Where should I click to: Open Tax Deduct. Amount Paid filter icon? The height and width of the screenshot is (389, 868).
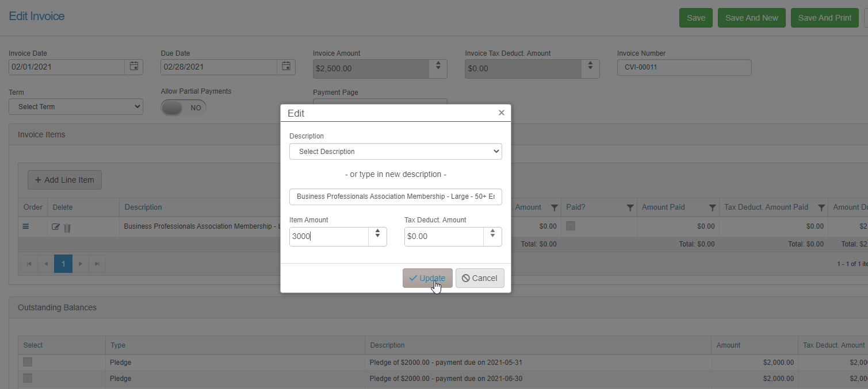[821, 207]
